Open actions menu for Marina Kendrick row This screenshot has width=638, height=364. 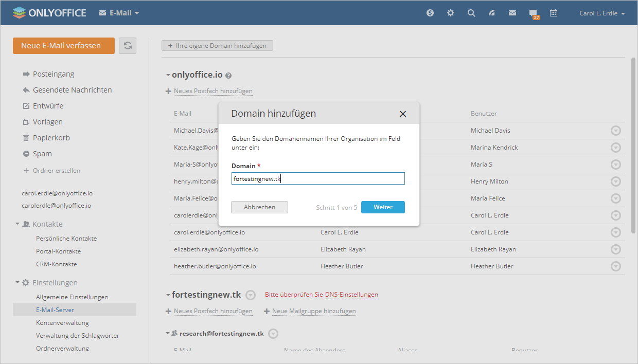click(x=615, y=148)
